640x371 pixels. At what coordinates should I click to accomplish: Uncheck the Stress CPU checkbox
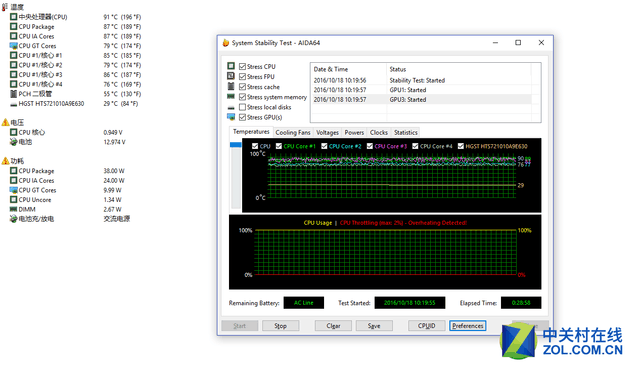(242, 67)
